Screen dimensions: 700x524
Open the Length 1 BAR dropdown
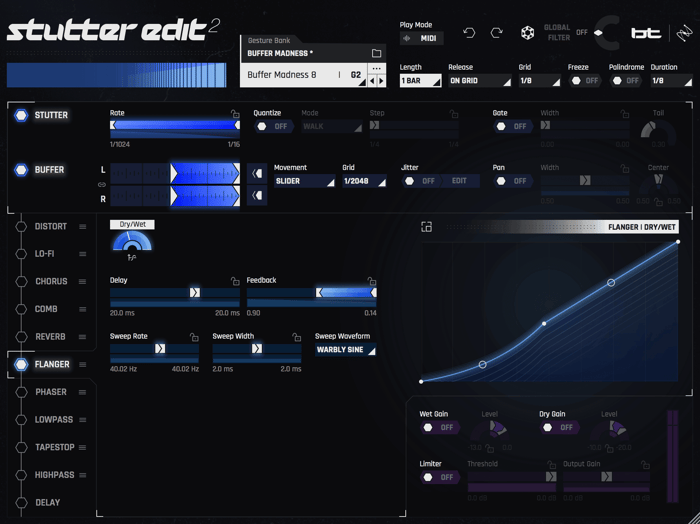[420, 81]
